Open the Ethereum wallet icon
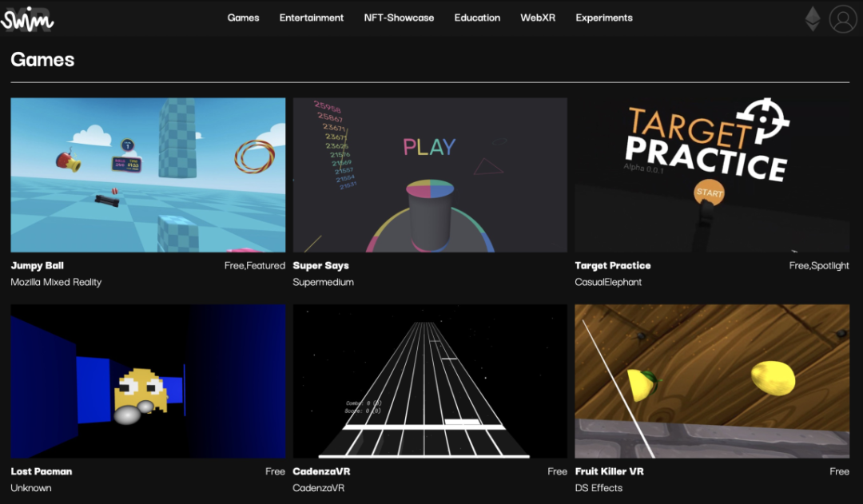 (x=813, y=18)
